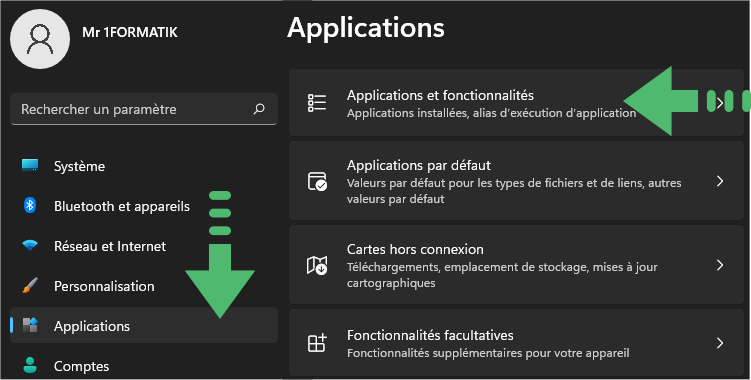The image size is (751, 380).
Task: Click the Fonctionnalités facultatives grid-plus icon
Action: (x=317, y=343)
